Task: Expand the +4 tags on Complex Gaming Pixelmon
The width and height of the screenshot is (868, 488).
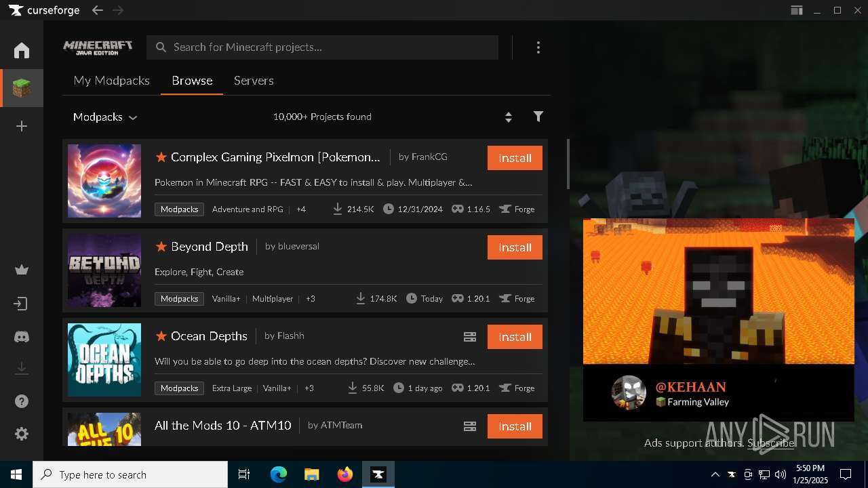Action: [301, 209]
